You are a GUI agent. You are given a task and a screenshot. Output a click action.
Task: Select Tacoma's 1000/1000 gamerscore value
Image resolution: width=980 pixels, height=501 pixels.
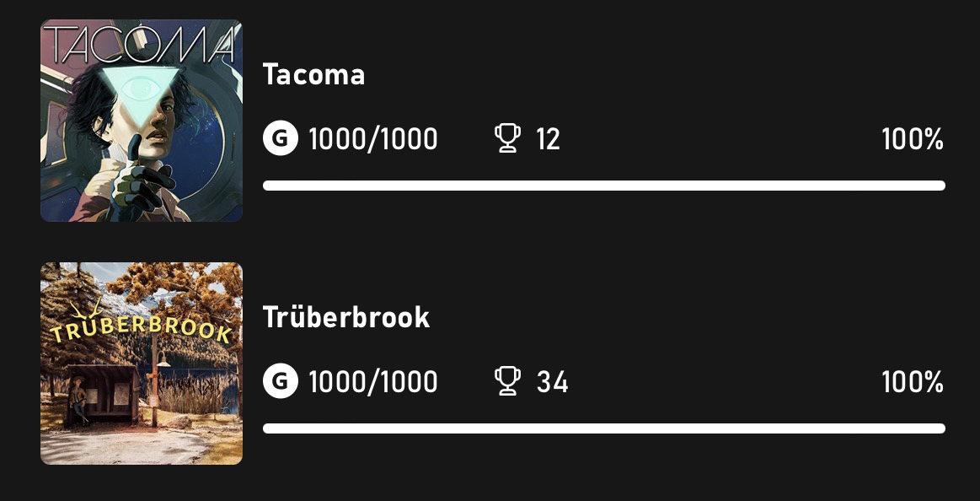tap(373, 139)
